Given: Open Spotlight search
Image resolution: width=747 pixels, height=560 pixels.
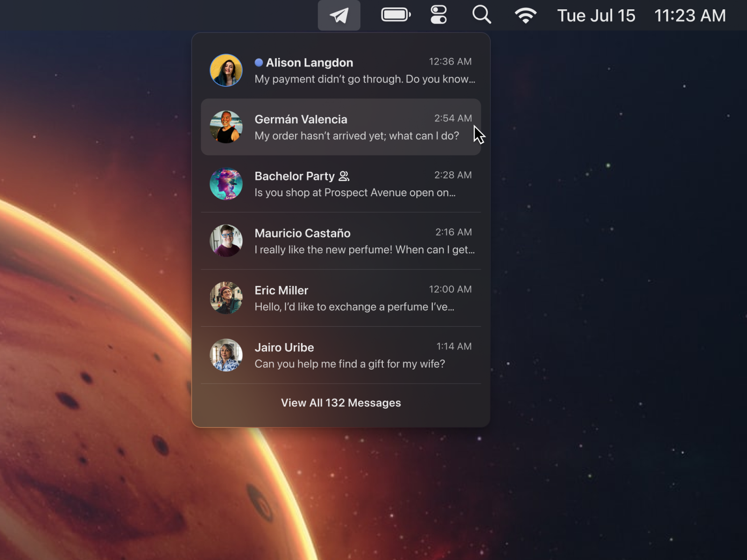Looking at the screenshot, I should [481, 15].
